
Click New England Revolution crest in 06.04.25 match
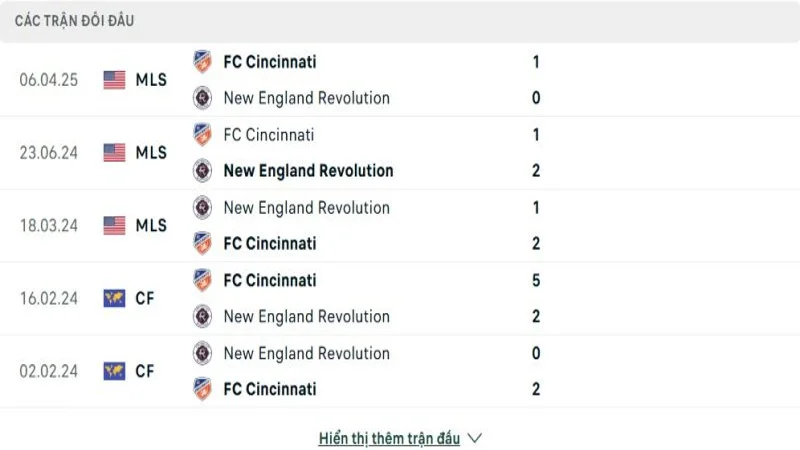pyautogui.click(x=202, y=98)
